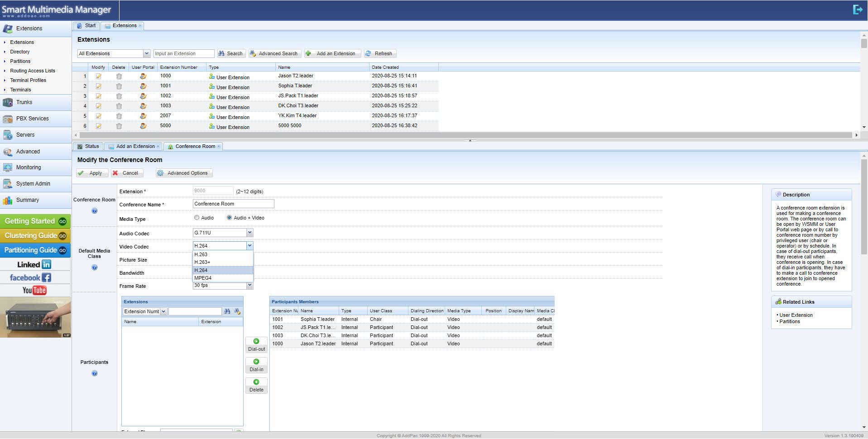Click the logout icon in top-right corner
Image resolution: width=868 pixels, height=439 pixels.
pos(857,10)
